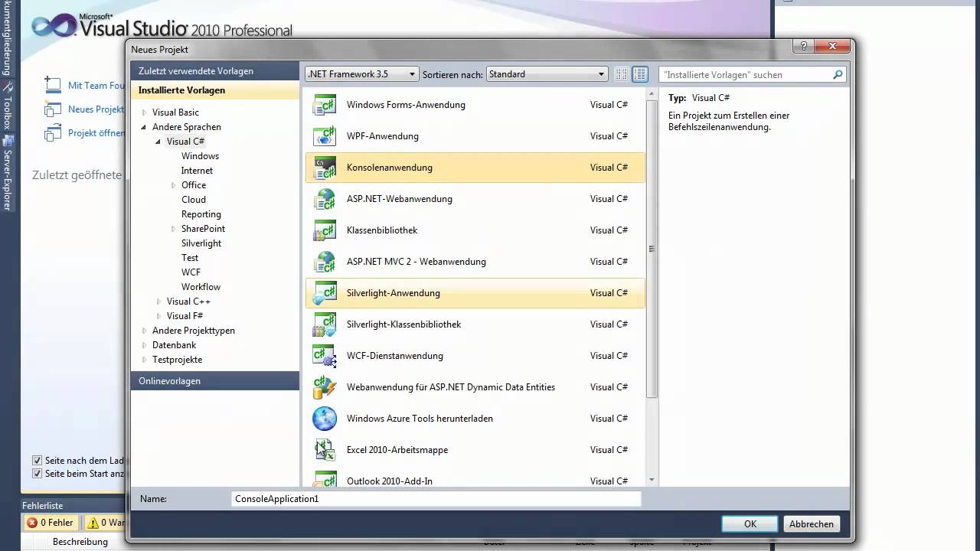Expand the Office tree node
980x551 pixels.
[173, 185]
